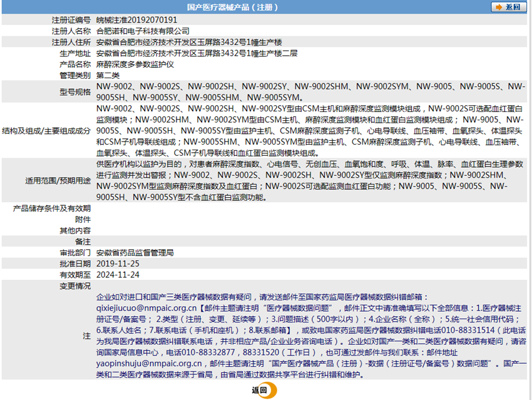
Task: Click the 型号规格 label
Action: coord(75,92)
